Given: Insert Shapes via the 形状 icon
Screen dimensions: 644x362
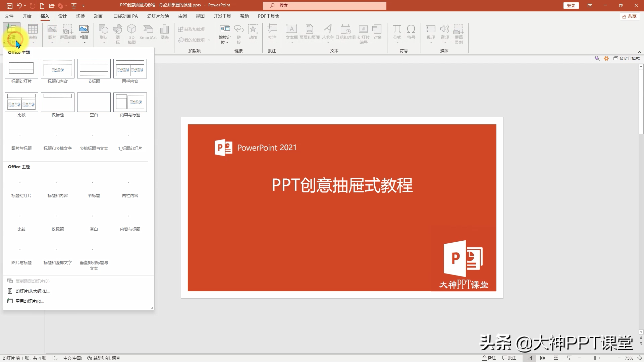Looking at the screenshot, I should click(x=104, y=34).
